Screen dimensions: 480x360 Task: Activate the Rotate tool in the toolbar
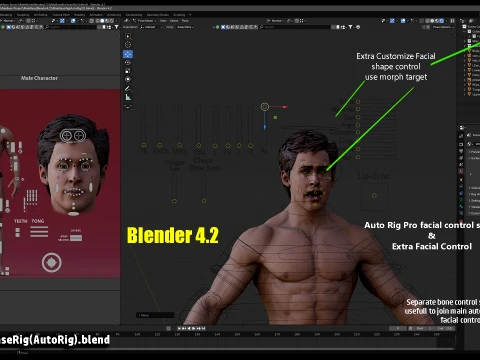click(128, 62)
